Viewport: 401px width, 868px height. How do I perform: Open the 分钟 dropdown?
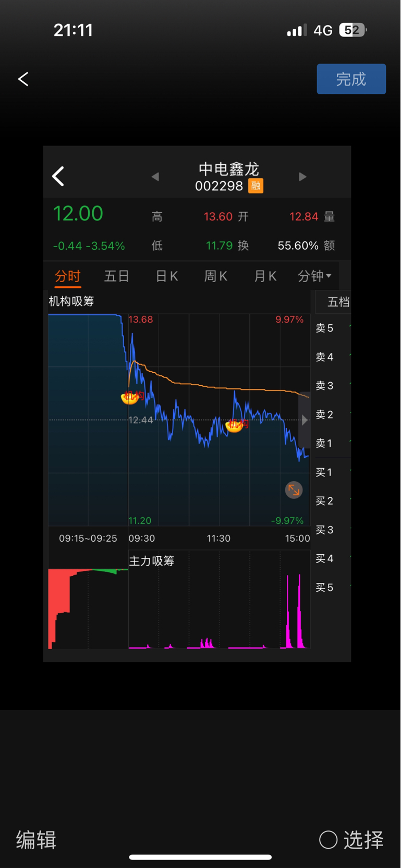tap(314, 276)
